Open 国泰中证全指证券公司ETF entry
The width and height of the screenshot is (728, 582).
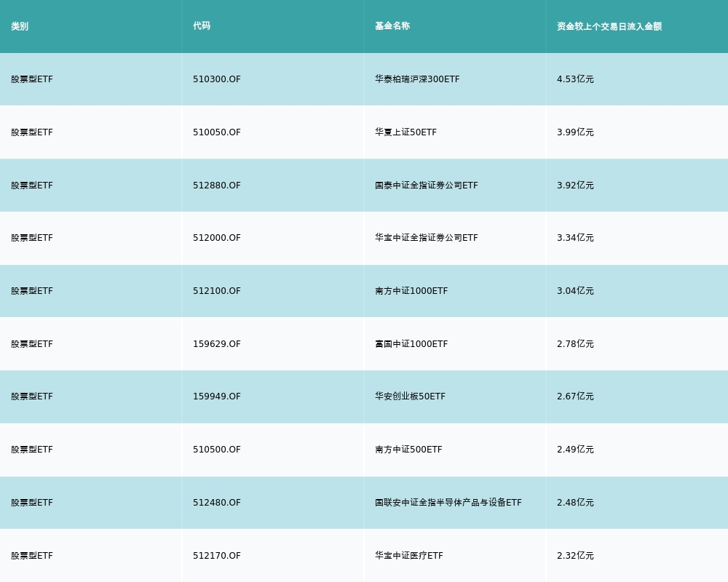(x=427, y=186)
